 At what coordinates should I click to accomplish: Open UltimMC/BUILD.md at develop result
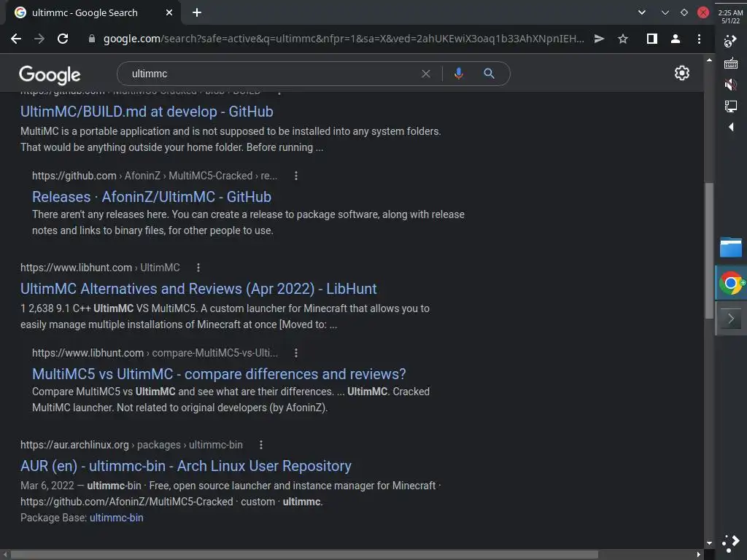(x=147, y=112)
